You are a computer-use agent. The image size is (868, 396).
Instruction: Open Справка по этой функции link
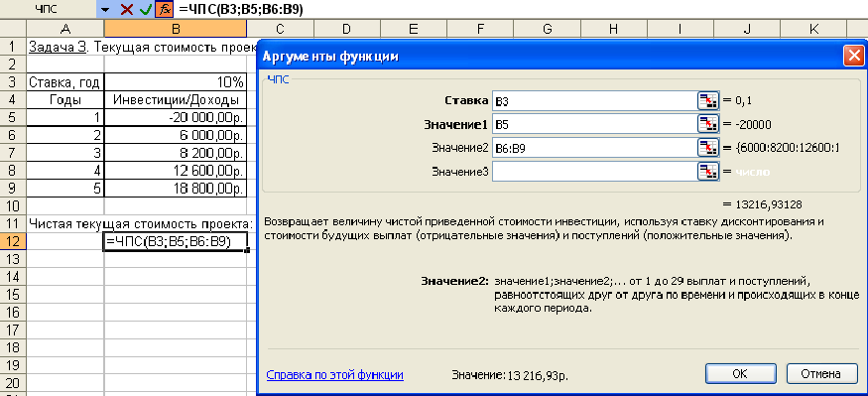(x=335, y=375)
